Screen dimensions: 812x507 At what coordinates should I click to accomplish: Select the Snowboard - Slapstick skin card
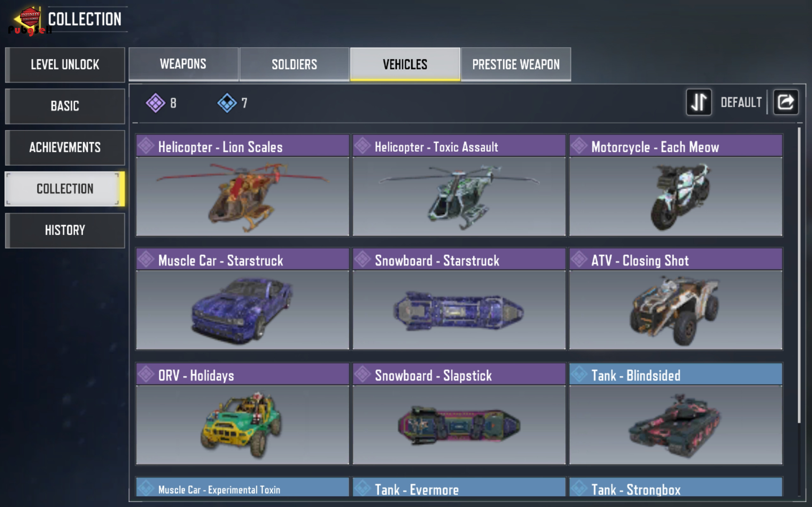tap(459, 414)
